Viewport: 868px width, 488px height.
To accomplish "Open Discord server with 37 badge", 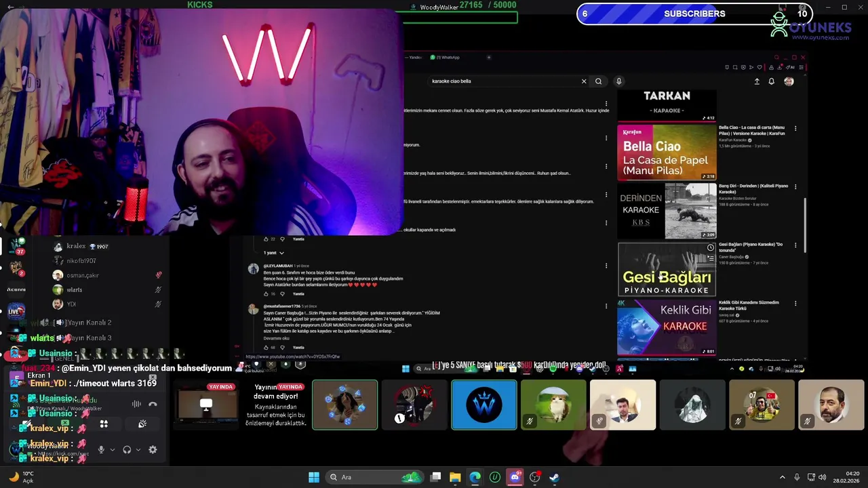I will tap(16, 245).
